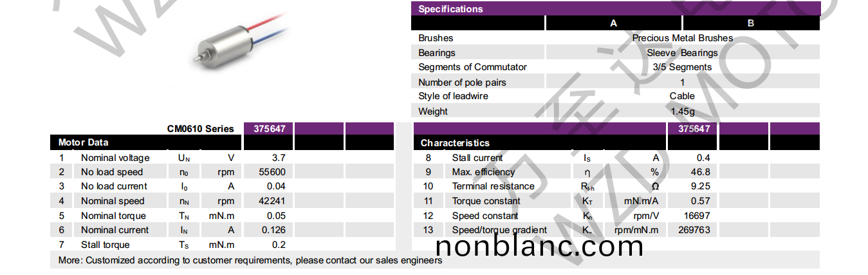Select the Specifications header bar
This screenshot has height=275, width=868.
(450, 9)
